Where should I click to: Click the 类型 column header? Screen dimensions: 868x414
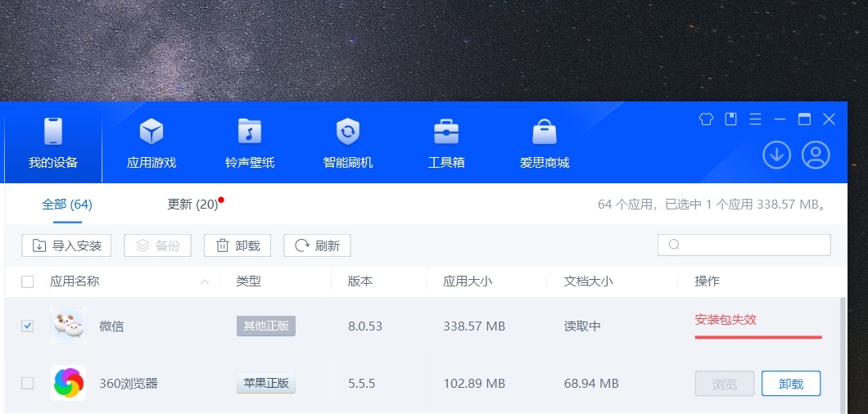click(249, 281)
